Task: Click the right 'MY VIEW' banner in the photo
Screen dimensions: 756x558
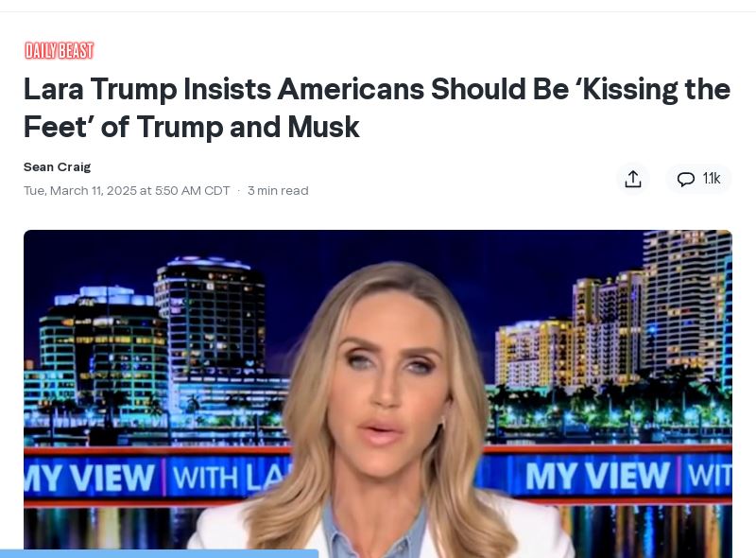Action: [597, 476]
